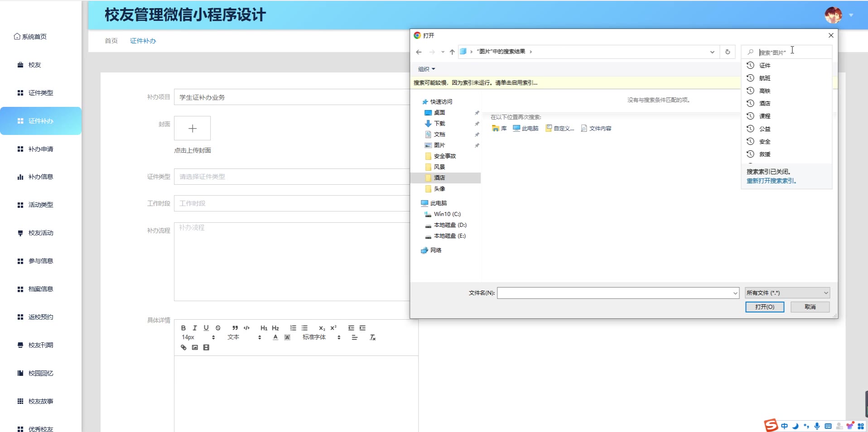Click the yellow indexing warning bar

(575, 83)
